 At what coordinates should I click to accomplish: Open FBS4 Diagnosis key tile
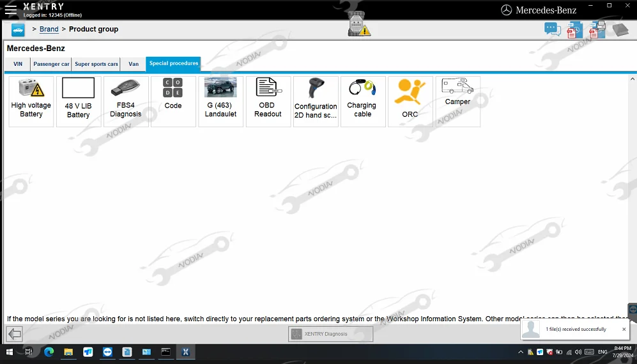tap(126, 102)
